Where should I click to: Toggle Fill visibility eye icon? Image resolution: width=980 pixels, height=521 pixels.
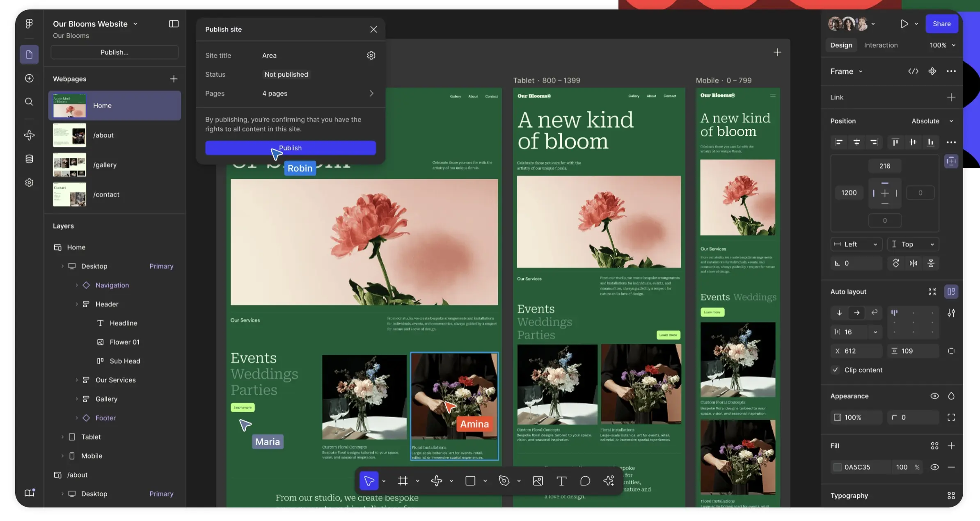(x=934, y=467)
